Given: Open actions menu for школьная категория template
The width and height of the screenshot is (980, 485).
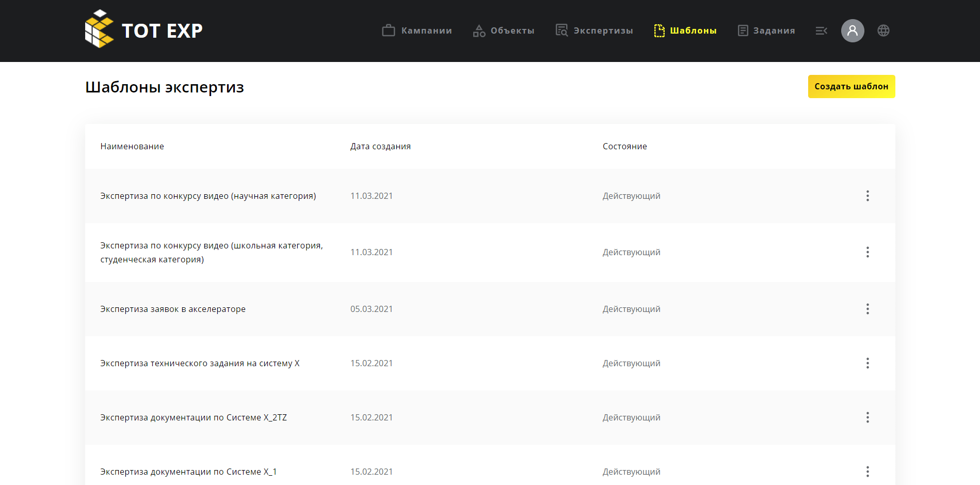Looking at the screenshot, I should point(867,252).
